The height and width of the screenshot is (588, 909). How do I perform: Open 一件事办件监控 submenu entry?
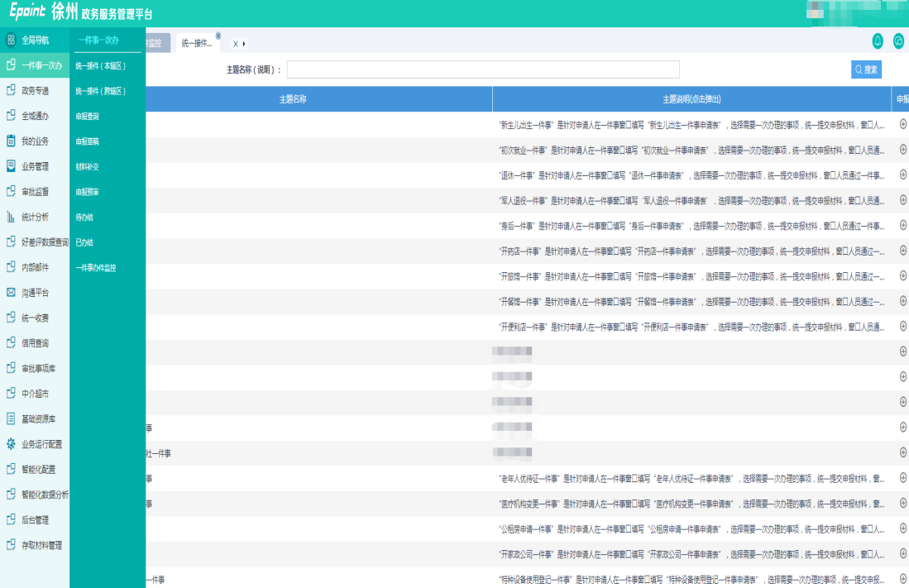[x=96, y=268]
